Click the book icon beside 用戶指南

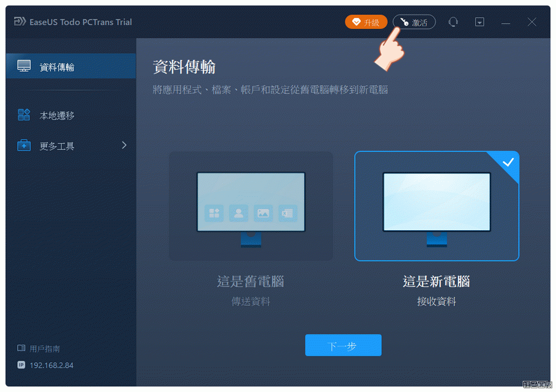click(21, 349)
